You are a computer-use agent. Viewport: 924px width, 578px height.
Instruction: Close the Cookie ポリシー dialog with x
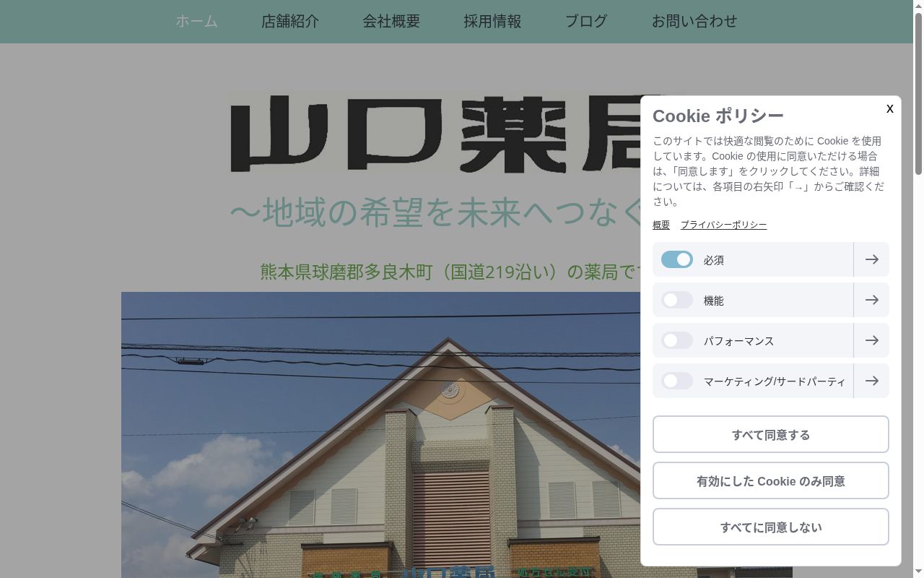889,108
